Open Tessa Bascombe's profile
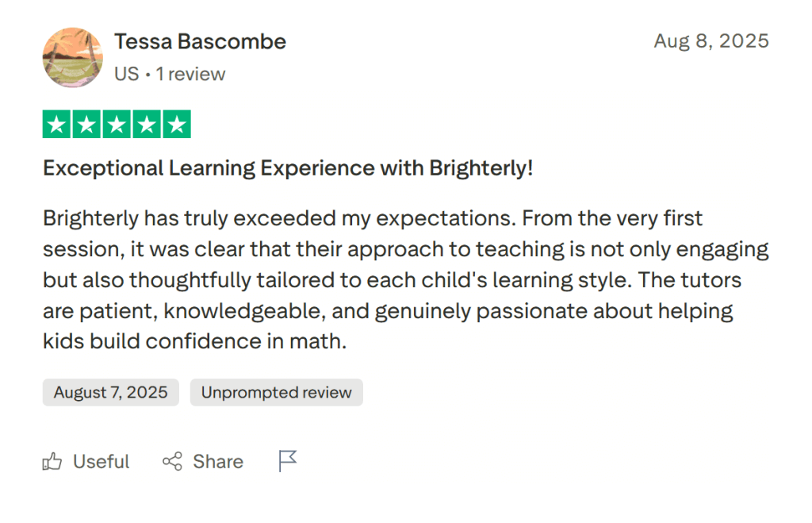This screenshot has height=523, width=812. (x=200, y=41)
